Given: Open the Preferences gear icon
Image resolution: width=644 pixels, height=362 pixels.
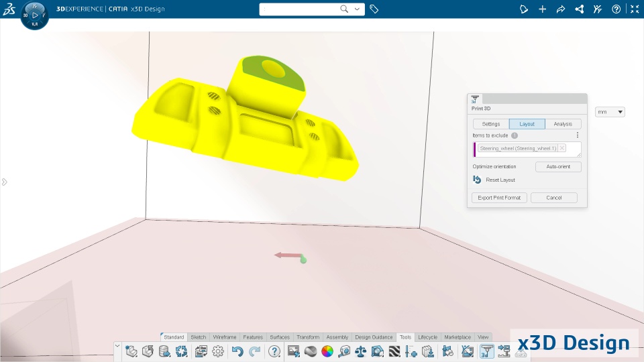Looking at the screenshot, I should (217, 351).
